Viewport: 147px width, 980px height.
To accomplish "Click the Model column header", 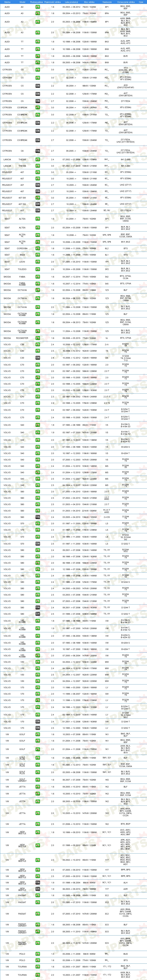I will click(x=22, y=2).
